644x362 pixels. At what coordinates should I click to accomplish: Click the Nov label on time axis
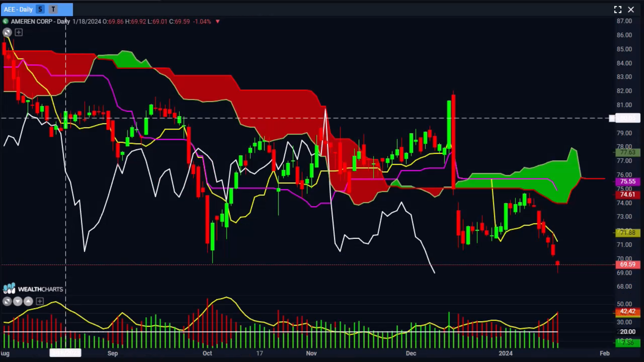click(x=311, y=353)
